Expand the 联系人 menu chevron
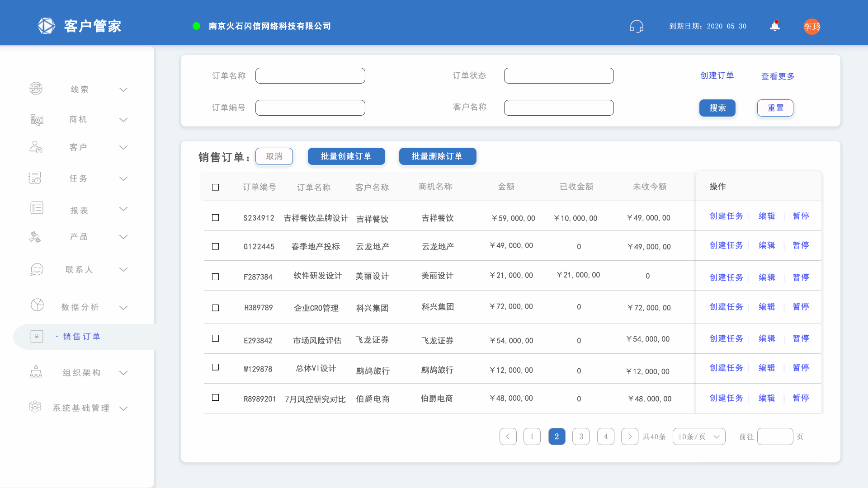 (x=123, y=269)
